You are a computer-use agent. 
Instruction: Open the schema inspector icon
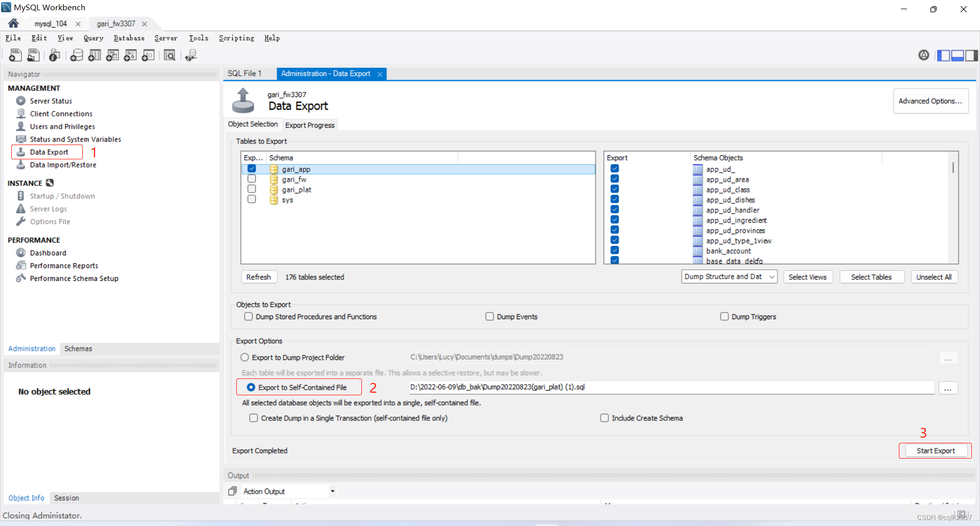55,55
